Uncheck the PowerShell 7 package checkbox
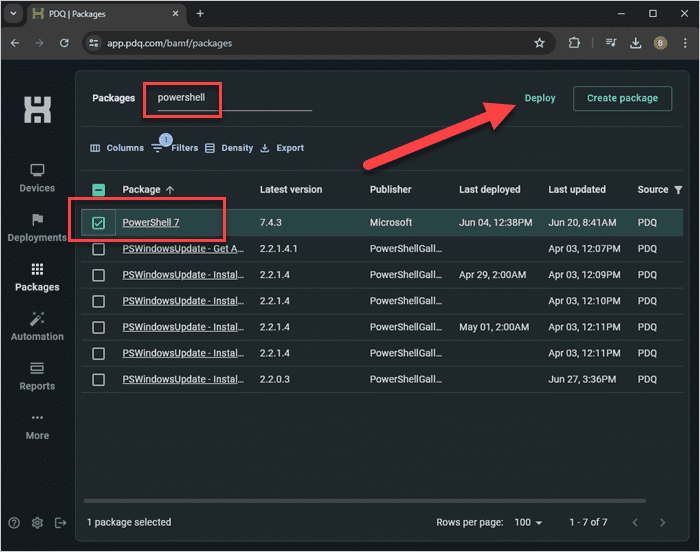Viewport: 700px width, 552px height. [x=98, y=222]
